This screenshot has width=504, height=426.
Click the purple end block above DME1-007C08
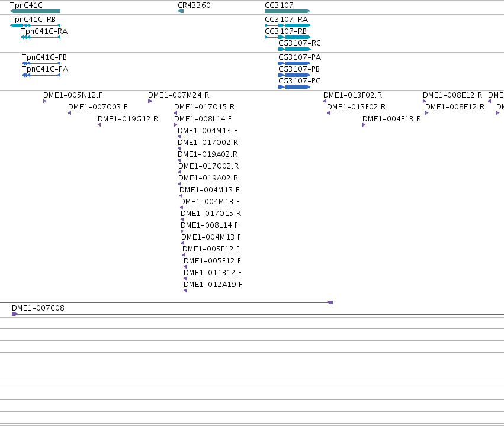(x=330, y=302)
